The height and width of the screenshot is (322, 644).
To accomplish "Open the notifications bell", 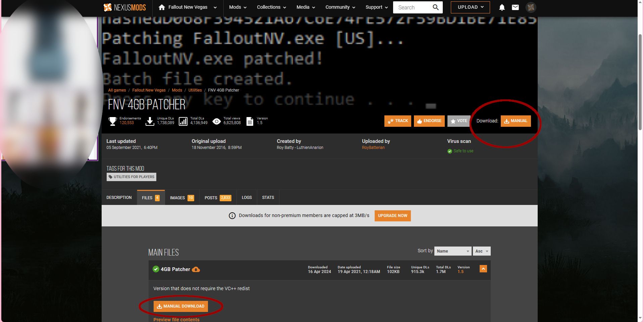I will coord(502,7).
